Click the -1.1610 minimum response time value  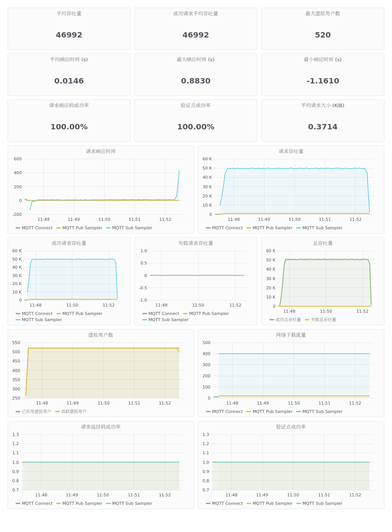(323, 81)
